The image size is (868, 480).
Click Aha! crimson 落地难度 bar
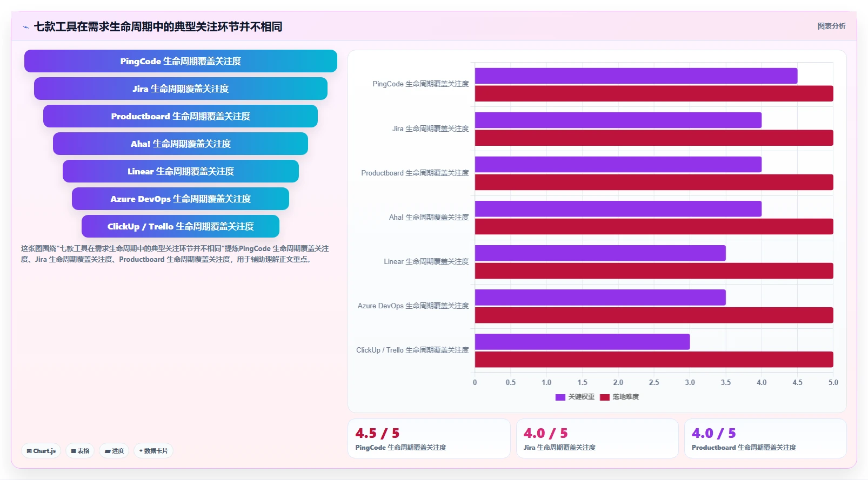pos(654,226)
